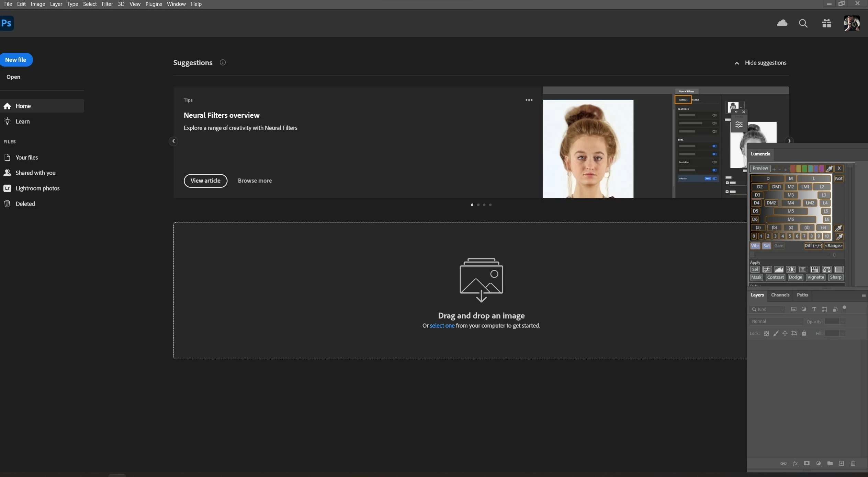Toggle the Lumenzia Sat button
Screen dimensions: 868x477
pos(766,246)
